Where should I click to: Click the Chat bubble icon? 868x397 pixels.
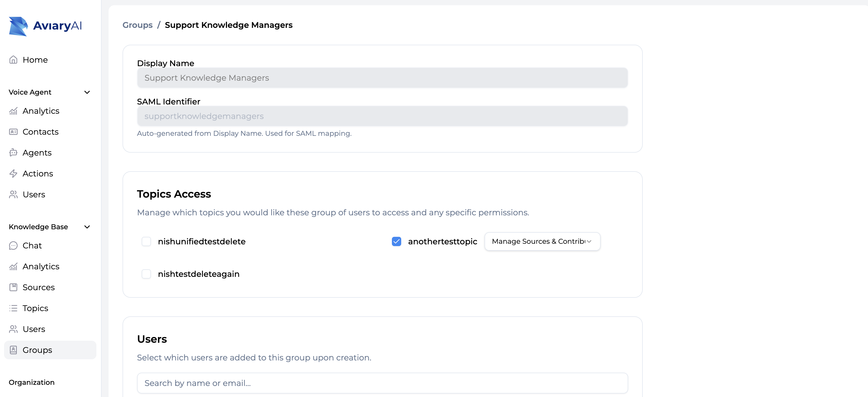click(x=13, y=246)
